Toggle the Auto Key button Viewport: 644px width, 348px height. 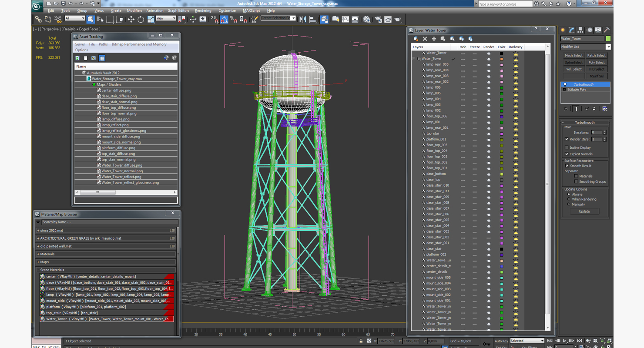pos(501,341)
